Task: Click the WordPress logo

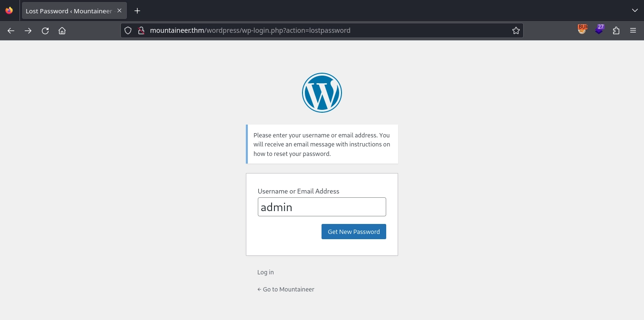Action: click(322, 93)
